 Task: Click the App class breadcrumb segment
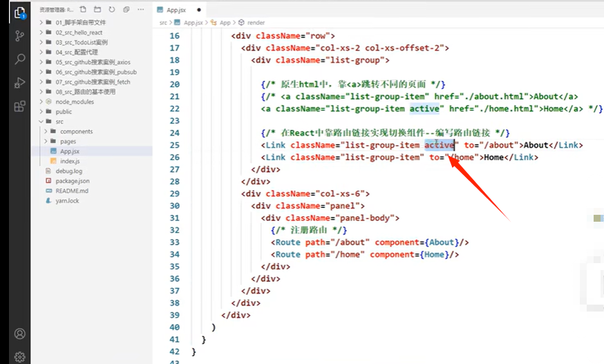point(225,23)
